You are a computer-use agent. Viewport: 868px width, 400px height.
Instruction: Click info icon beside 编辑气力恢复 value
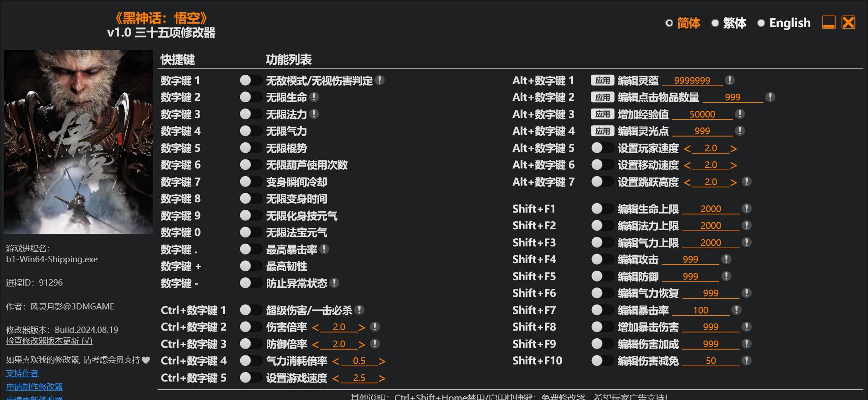point(747,293)
